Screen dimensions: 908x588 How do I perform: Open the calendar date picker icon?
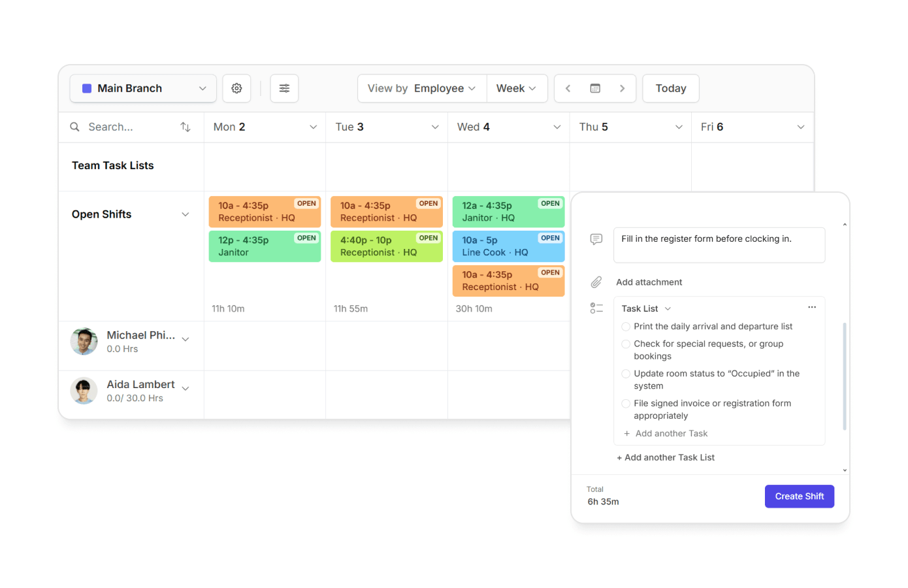click(595, 88)
